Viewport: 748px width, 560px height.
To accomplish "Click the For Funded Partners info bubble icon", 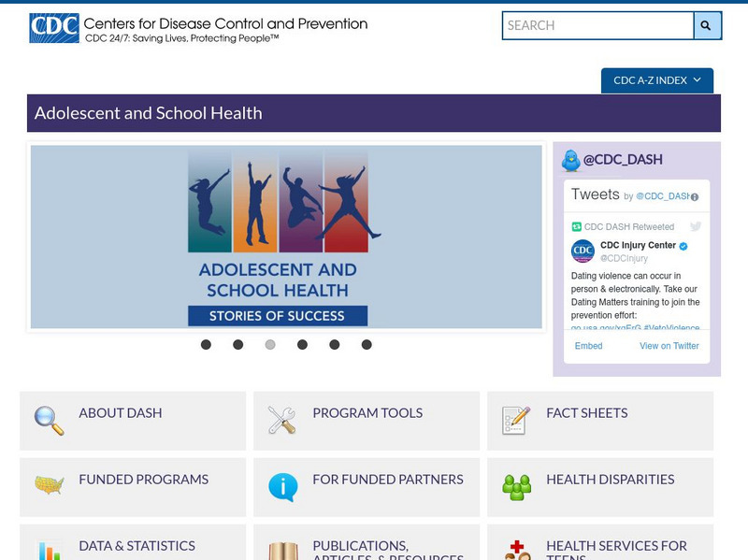I will pyautogui.click(x=283, y=487).
